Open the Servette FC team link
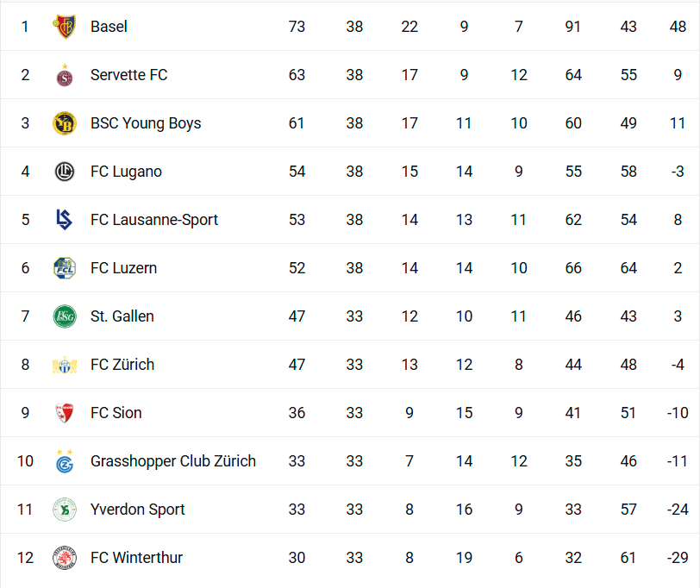This screenshot has width=700, height=588. [128, 75]
